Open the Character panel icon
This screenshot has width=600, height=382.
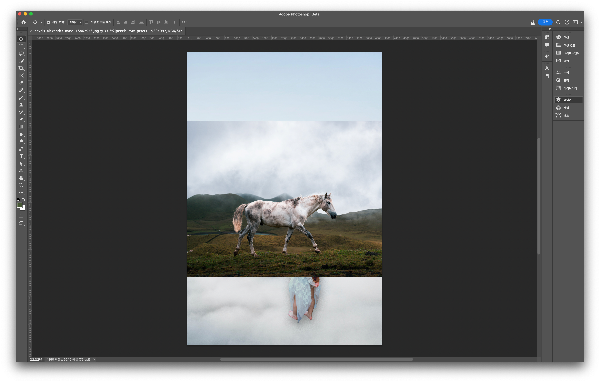(x=547, y=68)
